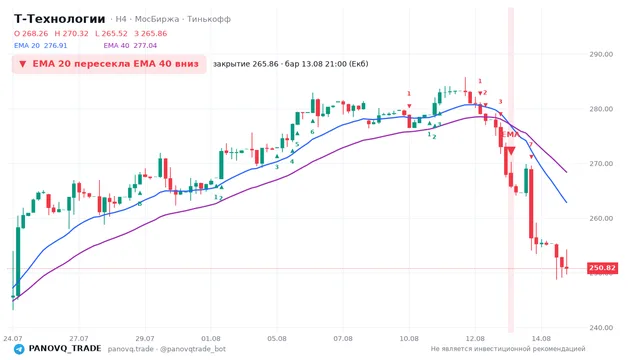Open the panovq.trade site link text

(131, 349)
